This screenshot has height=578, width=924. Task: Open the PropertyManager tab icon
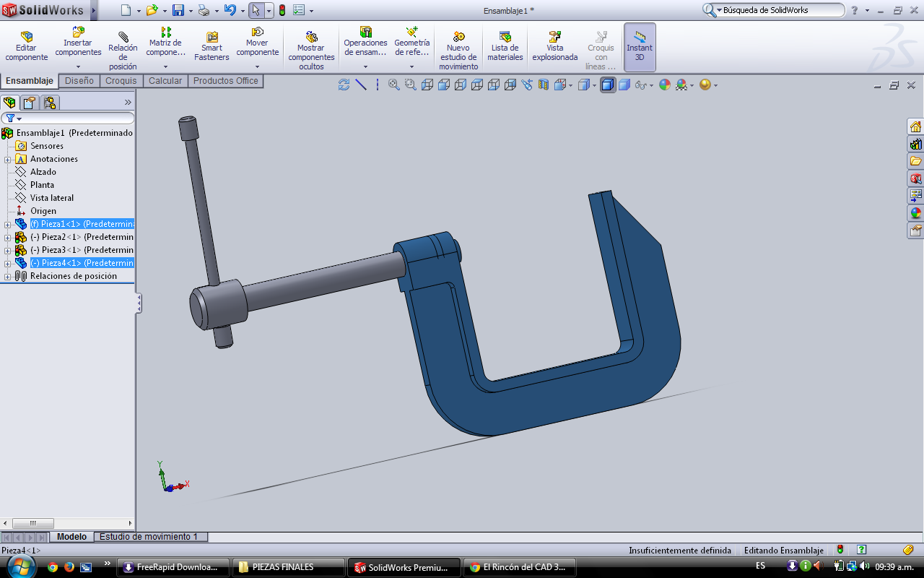click(x=30, y=103)
